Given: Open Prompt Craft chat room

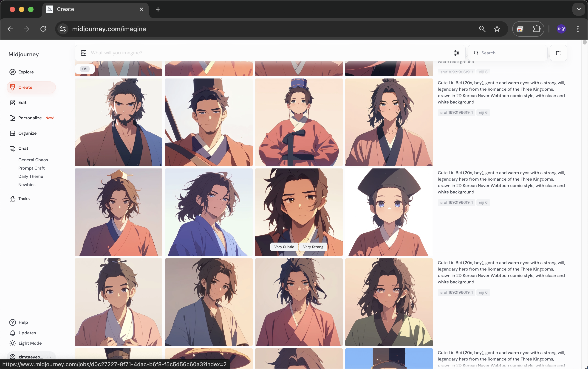Looking at the screenshot, I should pos(31,168).
